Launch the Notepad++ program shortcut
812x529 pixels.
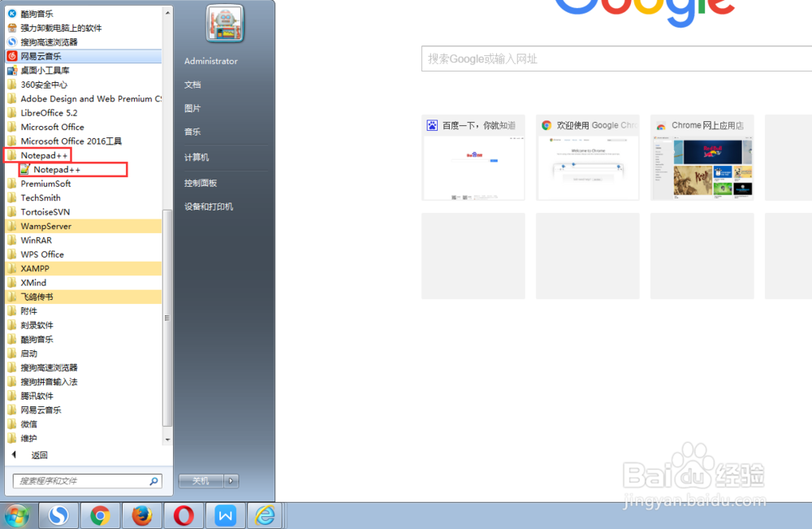point(73,169)
